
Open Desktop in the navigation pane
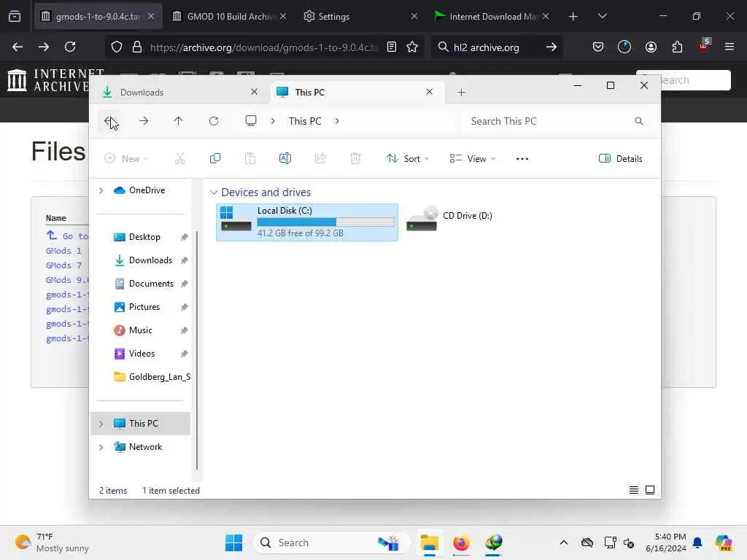(x=144, y=237)
